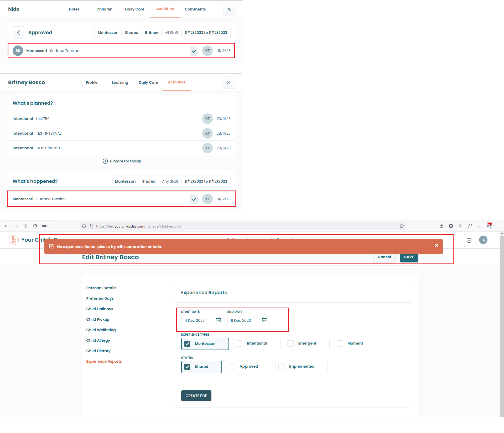Click XT avatar in Nido Surface Tension row
This screenshot has height=433, width=504.
pyautogui.click(x=207, y=51)
